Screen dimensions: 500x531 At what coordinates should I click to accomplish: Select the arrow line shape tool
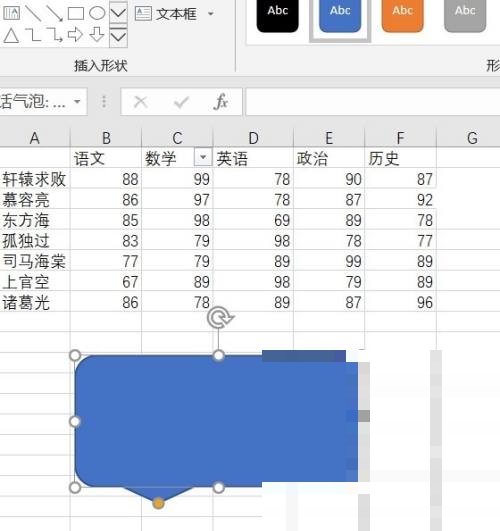pos(54,13)
